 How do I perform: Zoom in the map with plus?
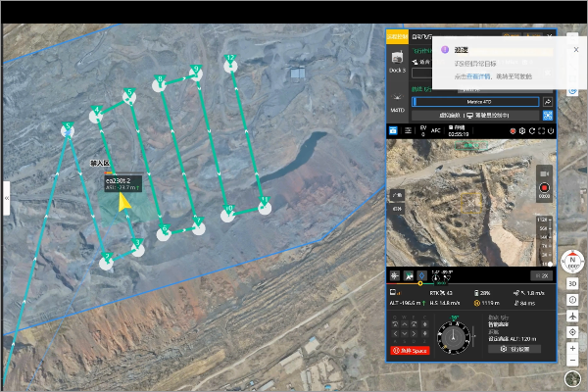[x=572, y=348]
